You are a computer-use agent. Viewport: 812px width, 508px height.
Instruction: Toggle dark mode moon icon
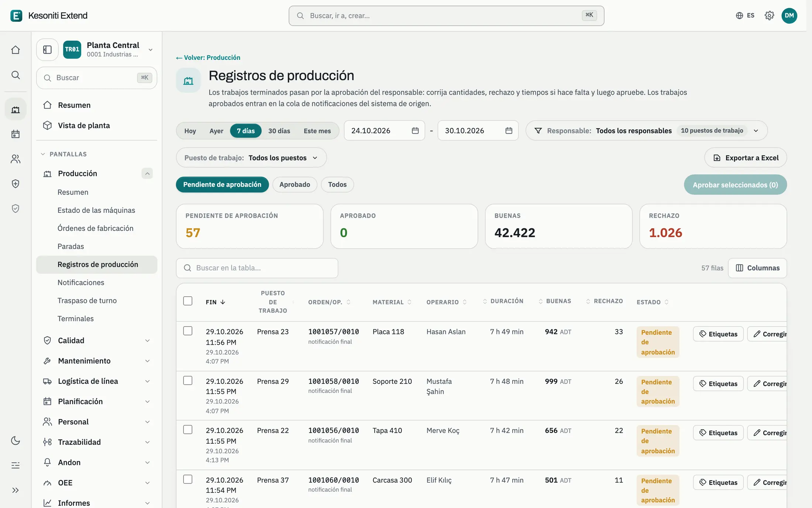(16, 440)
